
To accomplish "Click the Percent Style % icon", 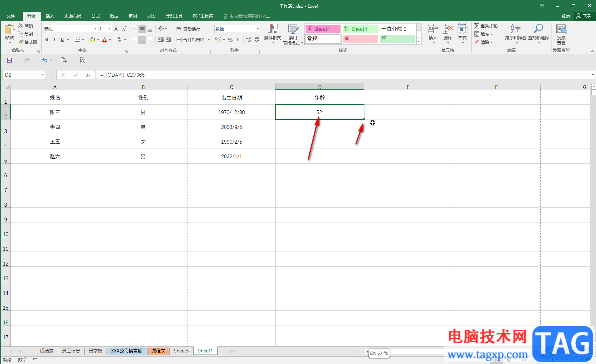I will click(x=230, y=40).
